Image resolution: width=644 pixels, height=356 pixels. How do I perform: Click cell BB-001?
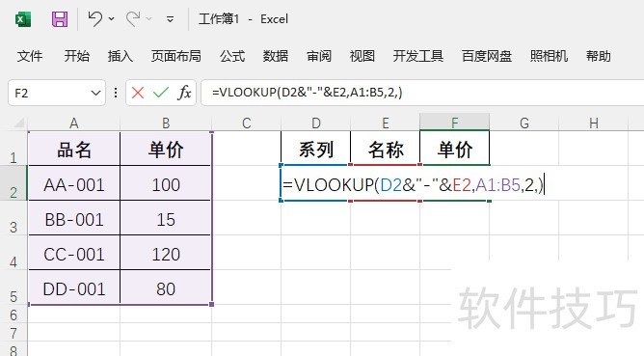click(74, 218)
